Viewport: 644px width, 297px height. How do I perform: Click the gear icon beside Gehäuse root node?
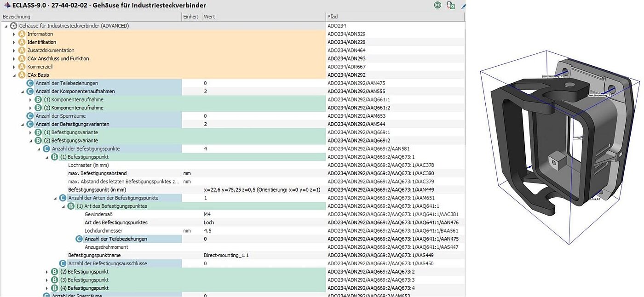14,26
